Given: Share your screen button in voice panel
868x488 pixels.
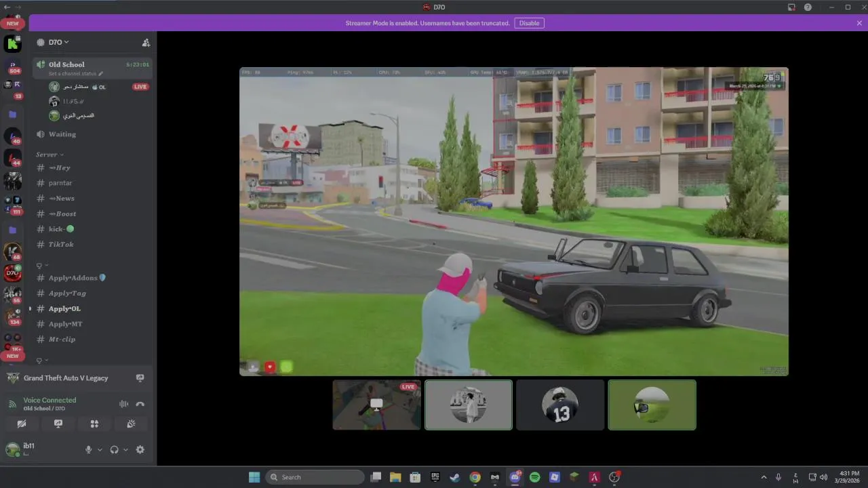Looking at the screenshot, I should [58, 424].
